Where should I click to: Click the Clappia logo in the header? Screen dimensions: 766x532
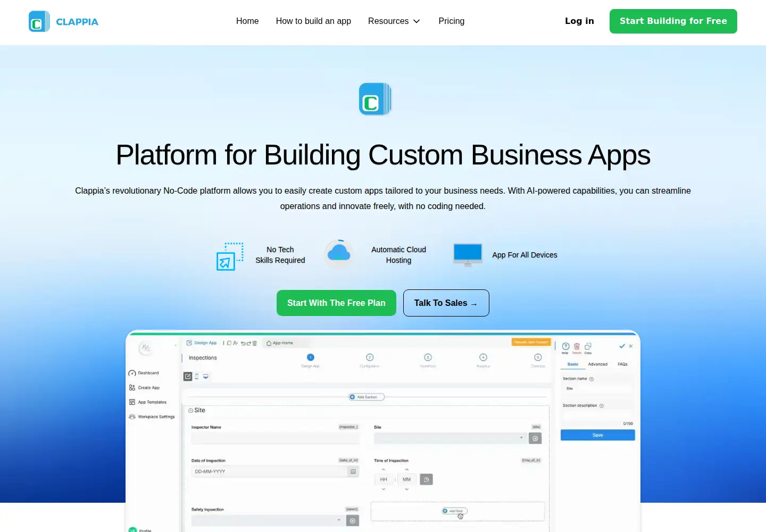(63, 21)
